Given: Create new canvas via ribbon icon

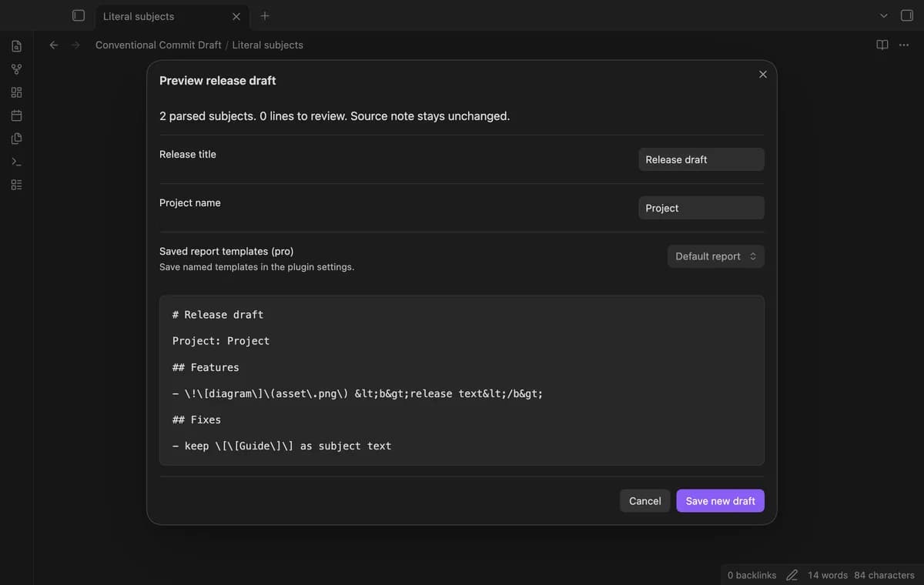Looking at the screenshot, I should pos(16,92).
